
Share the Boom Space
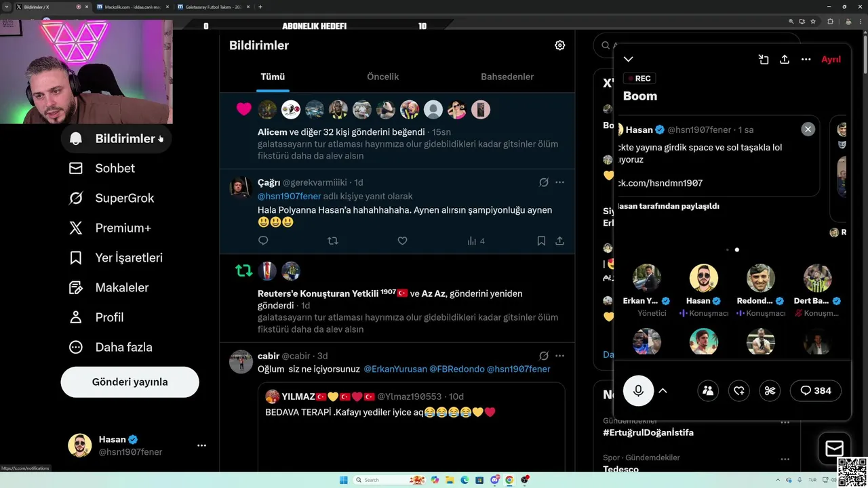click(x=785, y=60)
